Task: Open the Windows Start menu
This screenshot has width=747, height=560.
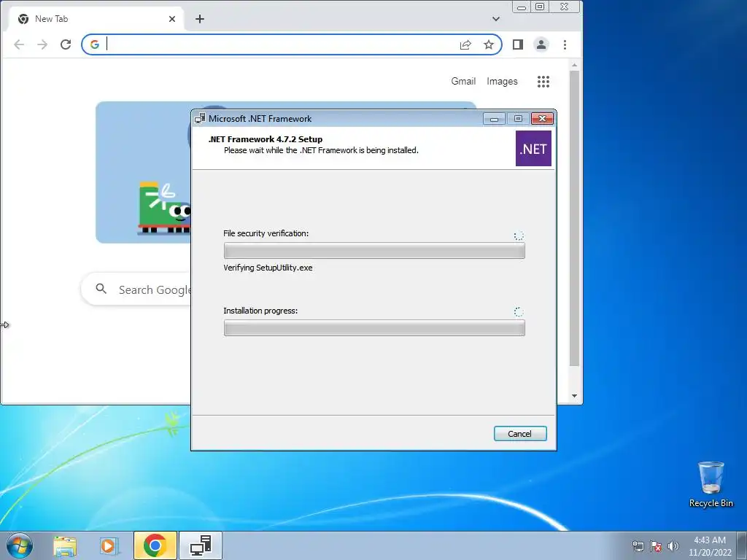Action: click(20, 545)
